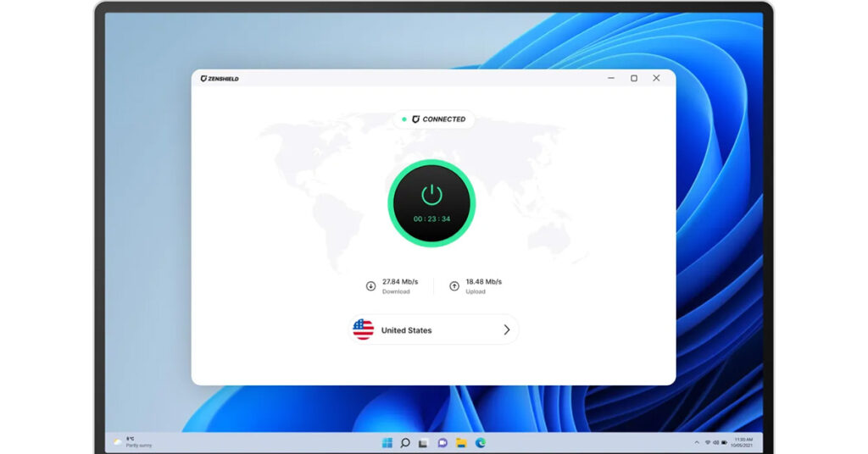Open the United States location selector

(x=432, y=330)
